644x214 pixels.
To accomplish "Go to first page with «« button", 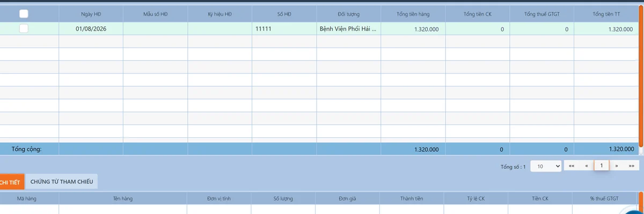I will [572, 166].
